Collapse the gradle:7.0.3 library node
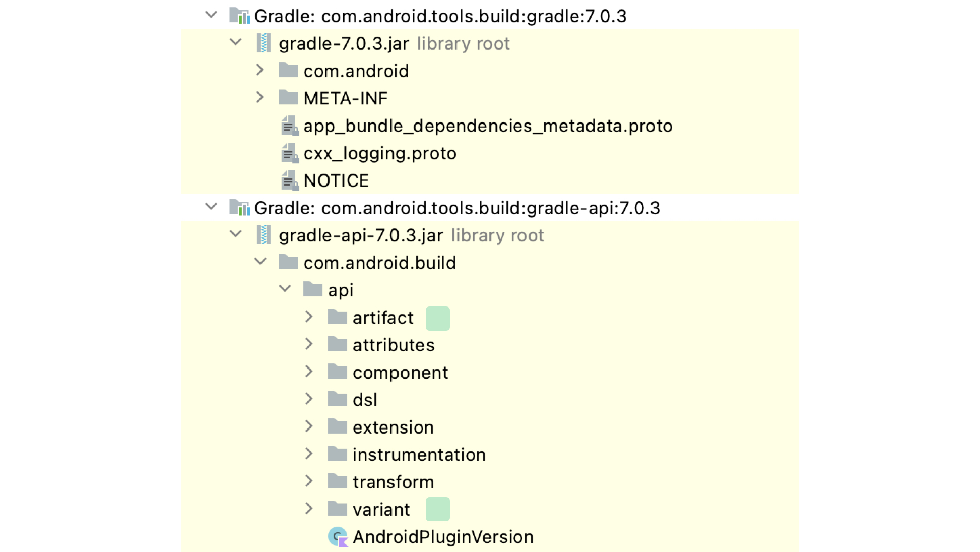Screen dimensions: 980x552 point(211,15)
